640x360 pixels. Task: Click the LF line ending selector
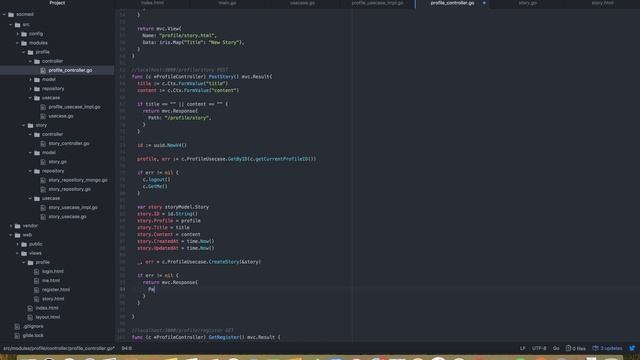point(522,348)
